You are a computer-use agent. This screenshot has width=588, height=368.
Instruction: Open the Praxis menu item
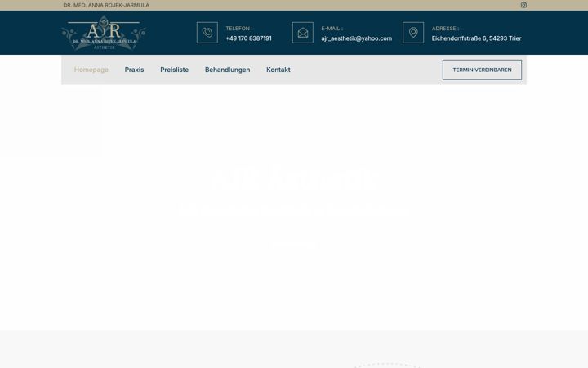tap(134, 70)
